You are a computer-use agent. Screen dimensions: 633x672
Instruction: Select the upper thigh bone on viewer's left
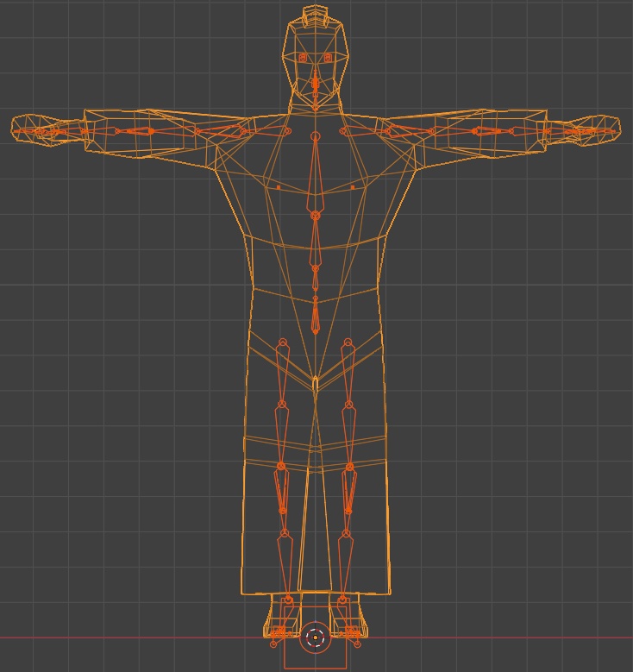282,373
